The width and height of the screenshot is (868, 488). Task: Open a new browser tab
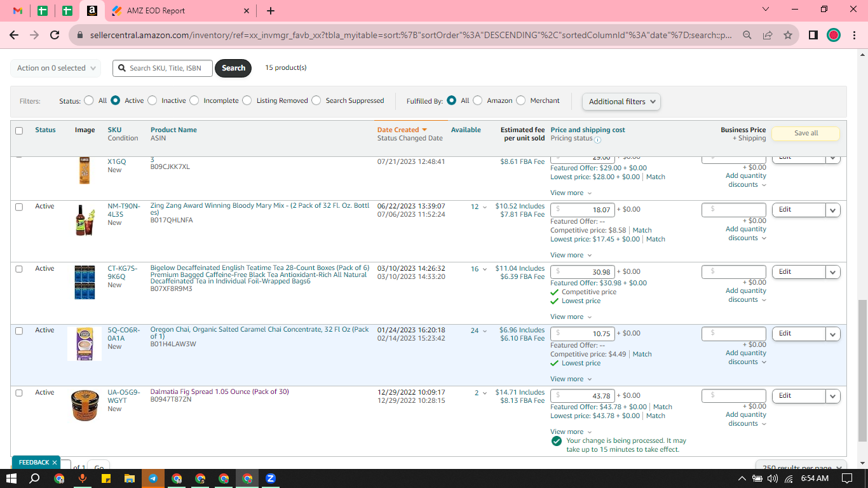[x=271, y=11]
